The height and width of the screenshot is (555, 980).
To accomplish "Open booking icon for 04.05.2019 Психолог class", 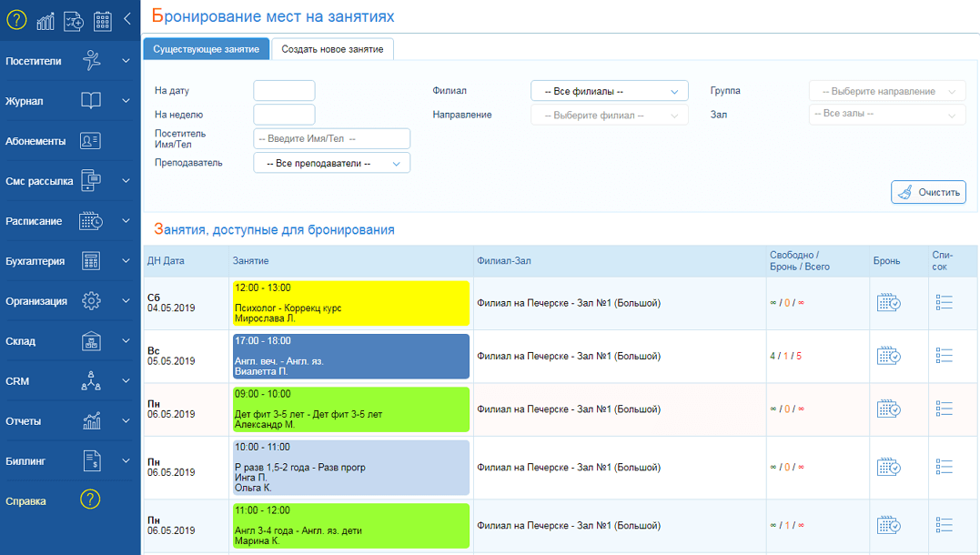I will click(888, 303).
